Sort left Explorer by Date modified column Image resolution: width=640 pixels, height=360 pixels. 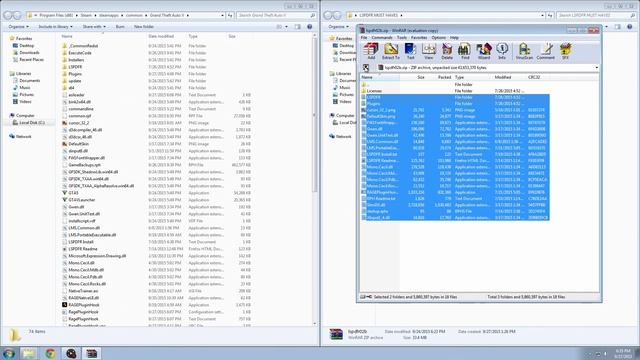[x=161, y=36]
